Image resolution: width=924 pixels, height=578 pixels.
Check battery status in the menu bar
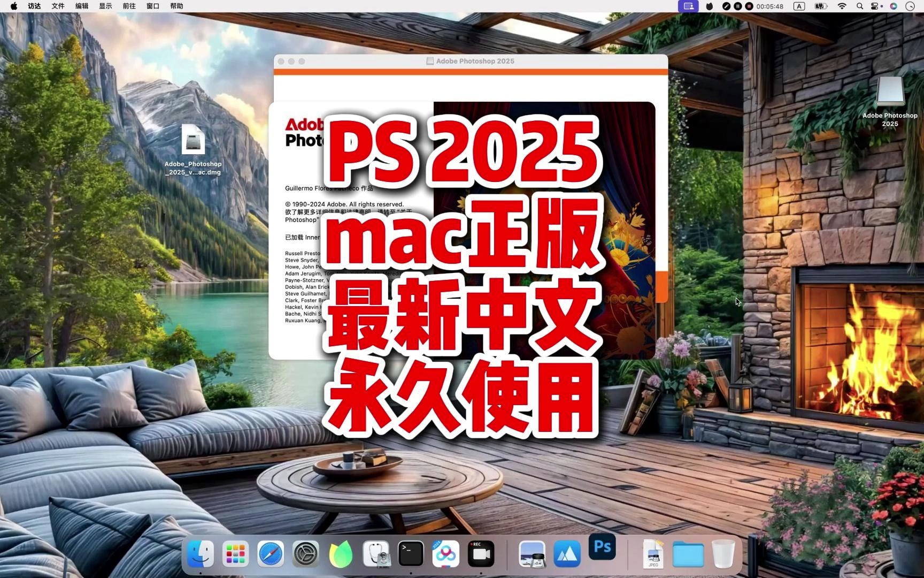pos(821,6)
